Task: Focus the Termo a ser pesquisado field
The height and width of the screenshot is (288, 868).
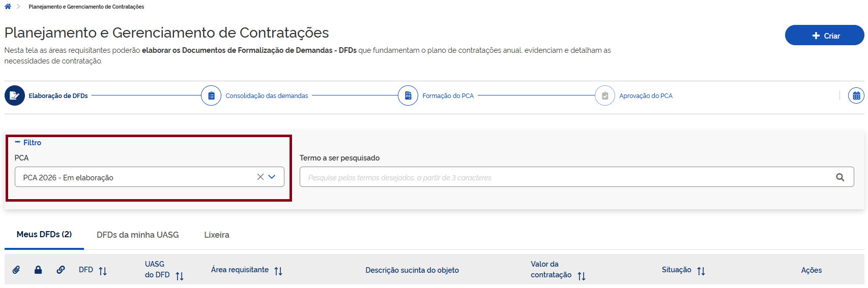Action: (565, 177)
